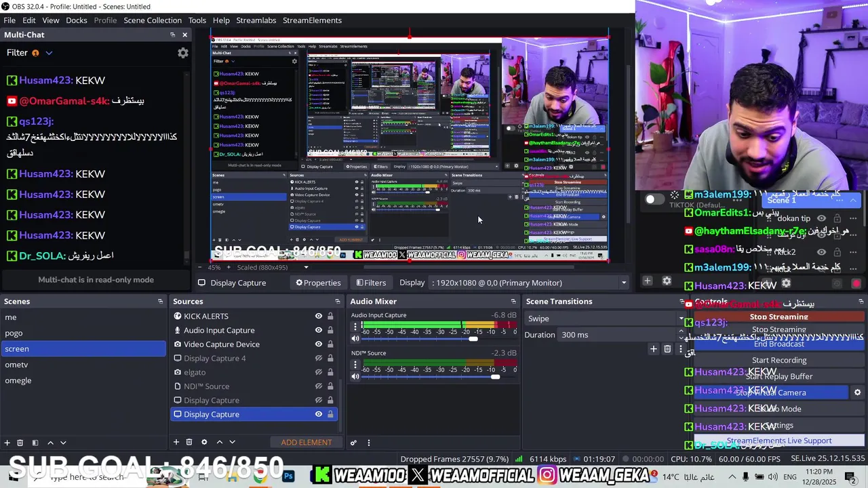Move source up with the Sources toolbar arrow
This screenshot has width=868, height=488.
219,442
